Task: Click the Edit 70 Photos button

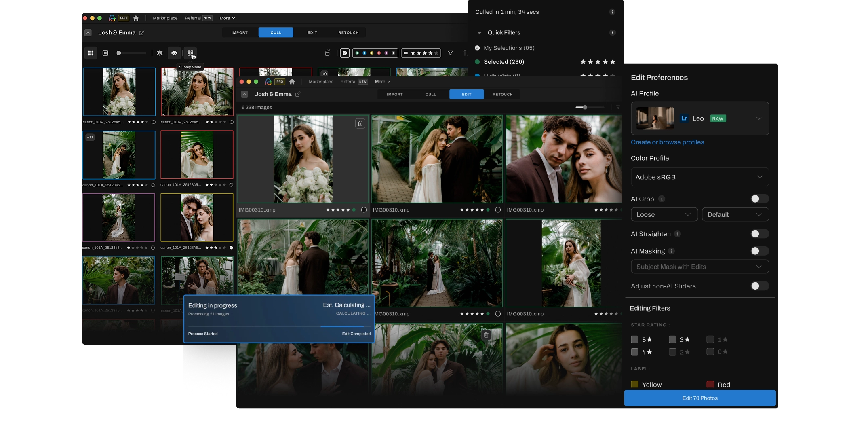Action: pyautogui.click(x=699, y=398)
